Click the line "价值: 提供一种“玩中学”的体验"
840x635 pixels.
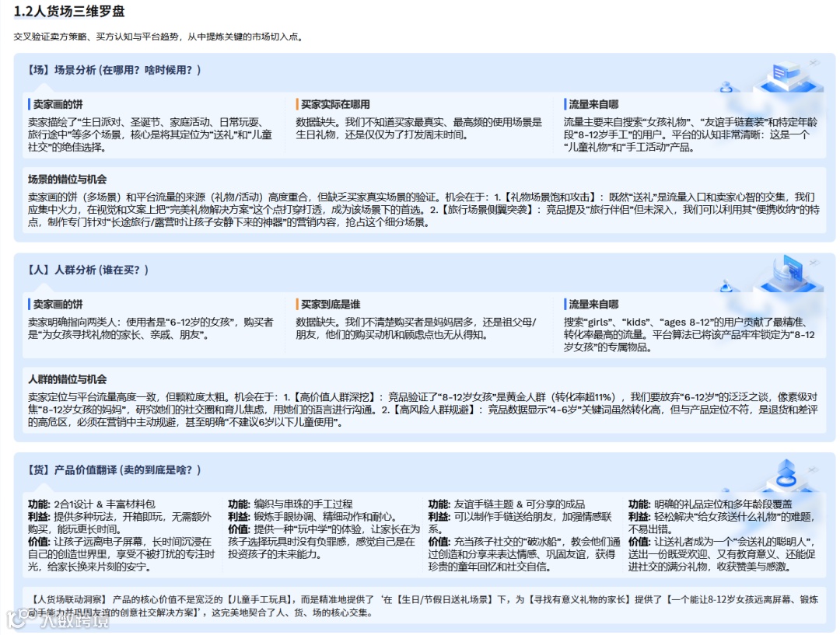point(324,542)
